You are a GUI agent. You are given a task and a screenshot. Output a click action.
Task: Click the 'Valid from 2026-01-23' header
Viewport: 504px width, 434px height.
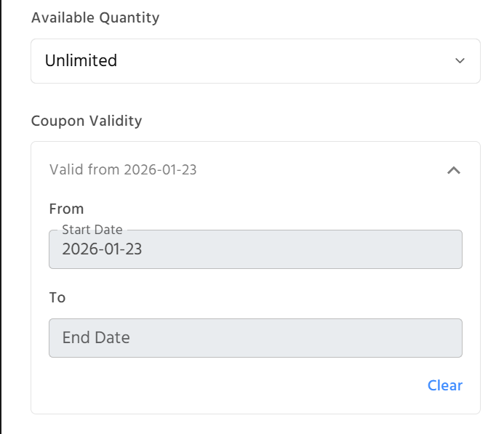point(123,170)
